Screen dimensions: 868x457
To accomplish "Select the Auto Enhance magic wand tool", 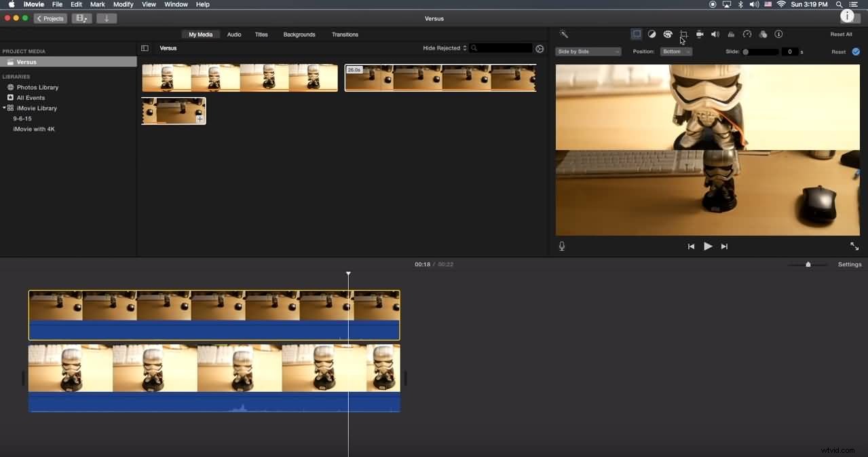I will [x=564, y=34].
